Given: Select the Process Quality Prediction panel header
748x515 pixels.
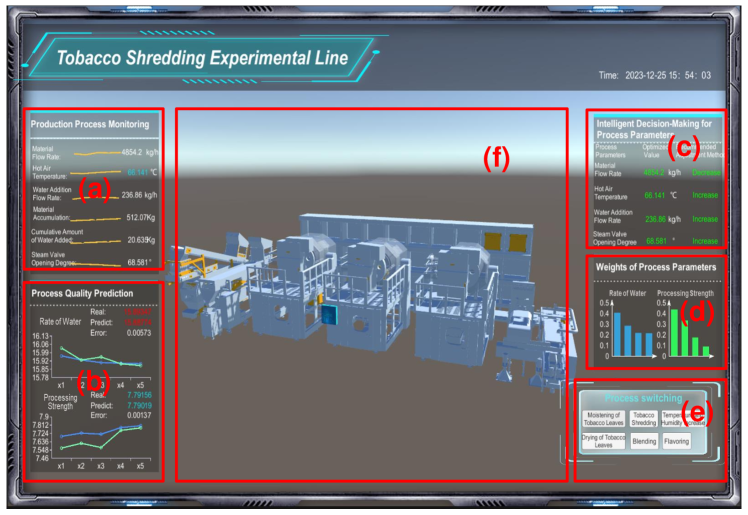Looking at the screenshot, I should pyautogui.click(x=82, y=293).
